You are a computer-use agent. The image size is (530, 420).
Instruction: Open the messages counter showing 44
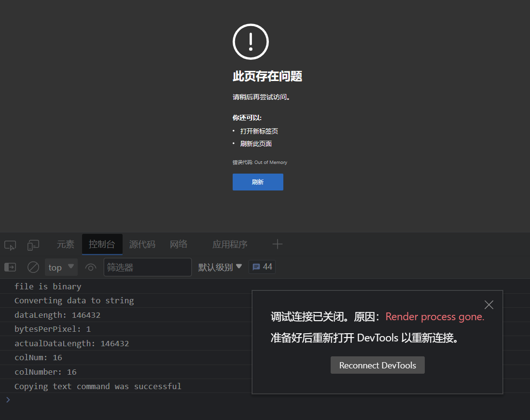[x=262, y=267]
